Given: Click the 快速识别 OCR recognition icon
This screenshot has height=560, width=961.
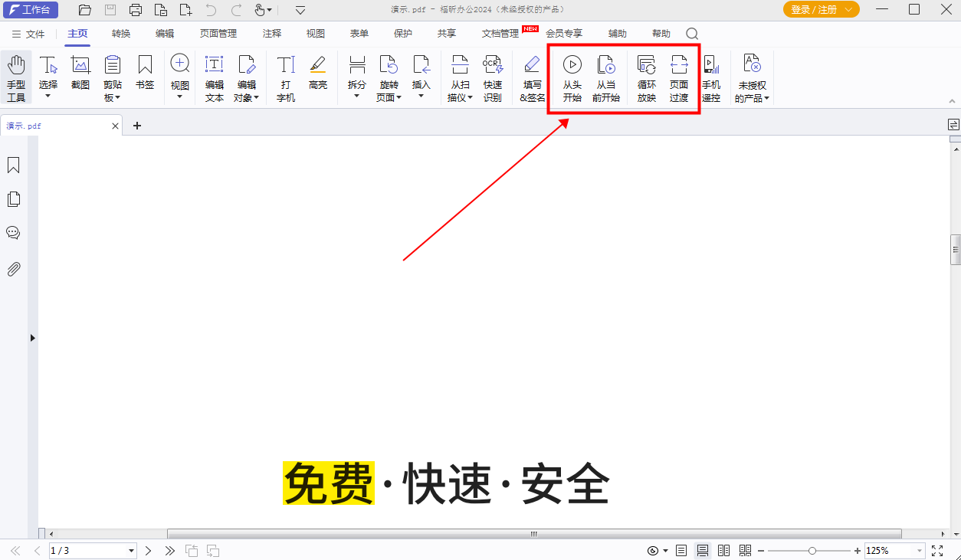Looking at the screenshot, I should pyautogui.click(x=493, y=77).
